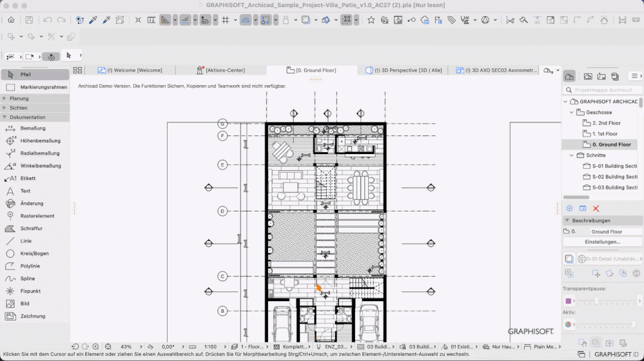Collapse the Beschreibungen section
The image size is (644, 361).
coord(567,220)
